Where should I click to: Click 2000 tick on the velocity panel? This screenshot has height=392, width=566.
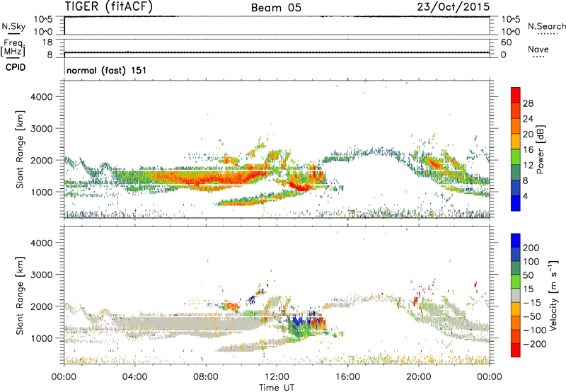pos(42,306)
